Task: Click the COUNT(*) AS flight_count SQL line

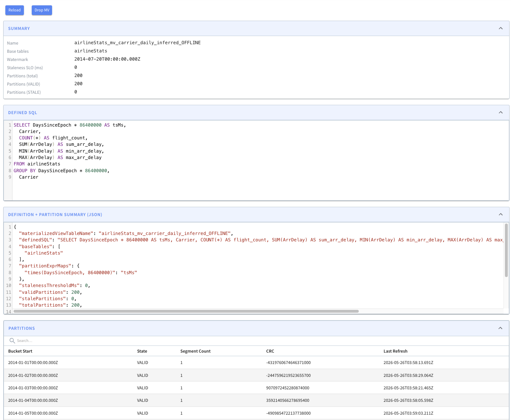Action: [53, 138]
